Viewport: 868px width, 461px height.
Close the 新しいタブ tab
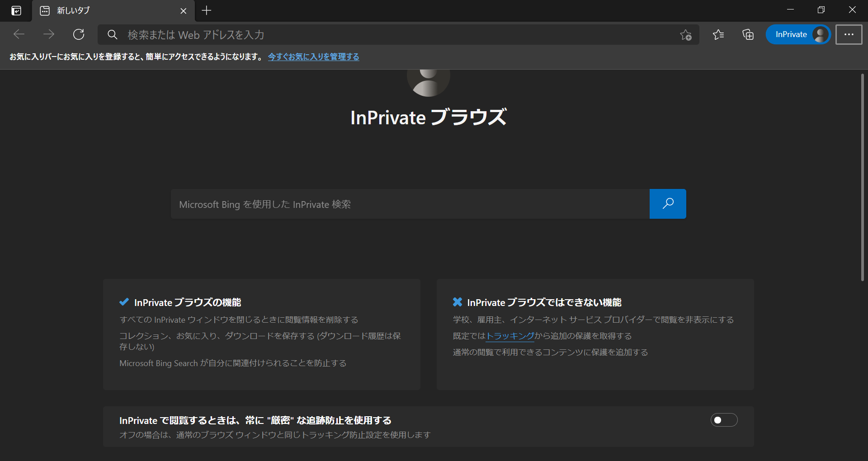[x=183, y=11]
